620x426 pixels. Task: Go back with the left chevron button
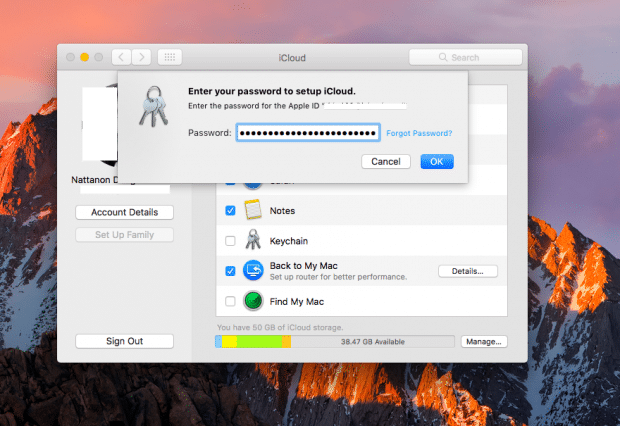click(x=121, y=57)
